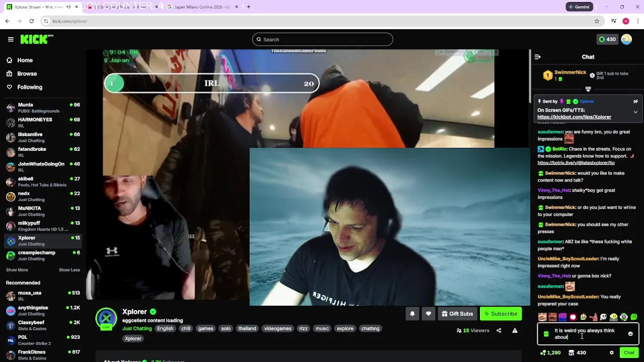Click the 430 KICKs balance in header
The width and height of the screenshot is (644, 362).
(607, 39)
